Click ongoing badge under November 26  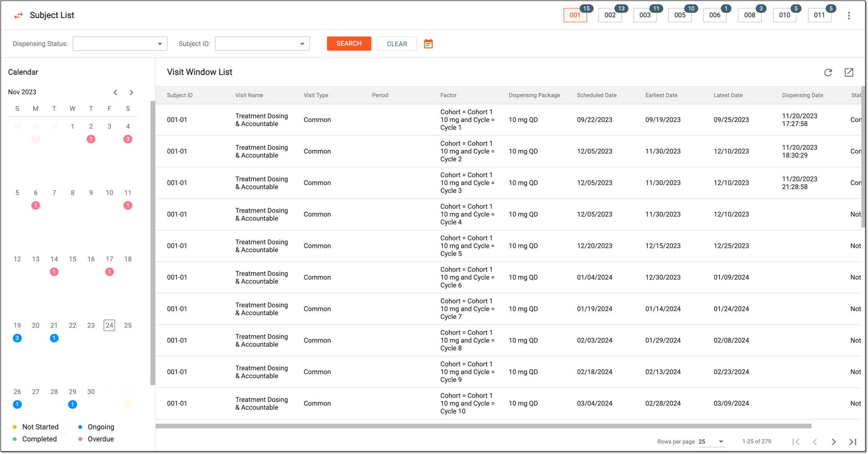click(17, 404)
